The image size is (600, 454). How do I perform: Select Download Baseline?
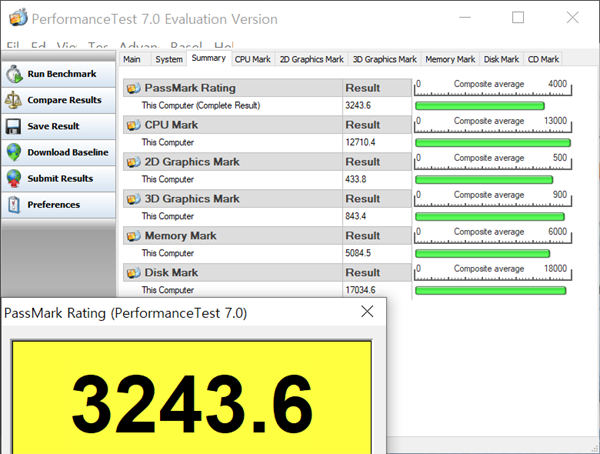(x=58, y=152)
